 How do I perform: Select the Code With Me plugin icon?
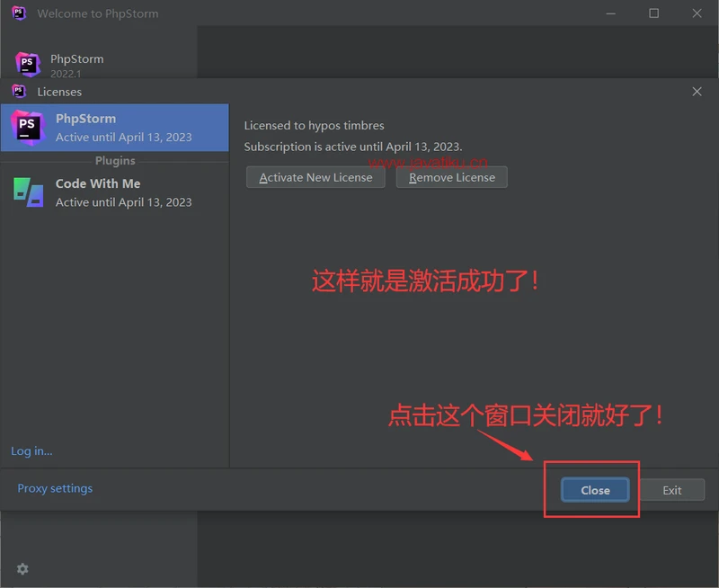[28, 192]
